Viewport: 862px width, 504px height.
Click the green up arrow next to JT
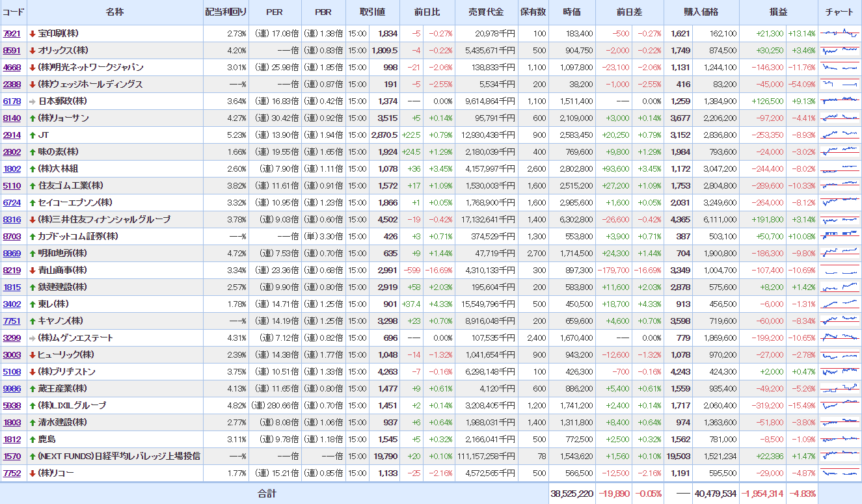(33, 135)
